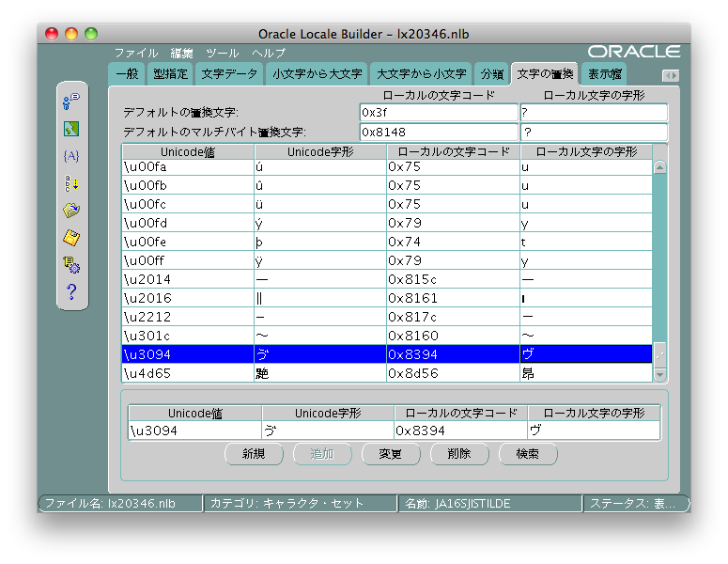Click the 検索 button
The width and height of the screenshot is (728, 564).
[x=528, y=454]
